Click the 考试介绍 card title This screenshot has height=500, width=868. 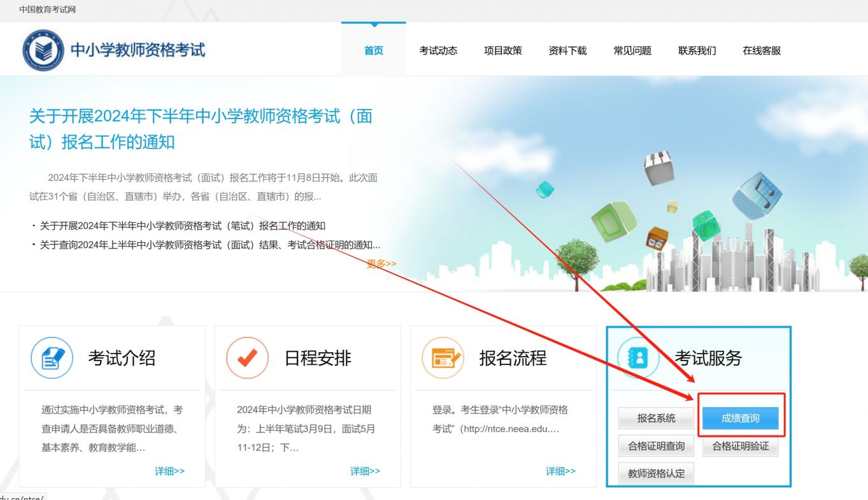pos(122,358)
